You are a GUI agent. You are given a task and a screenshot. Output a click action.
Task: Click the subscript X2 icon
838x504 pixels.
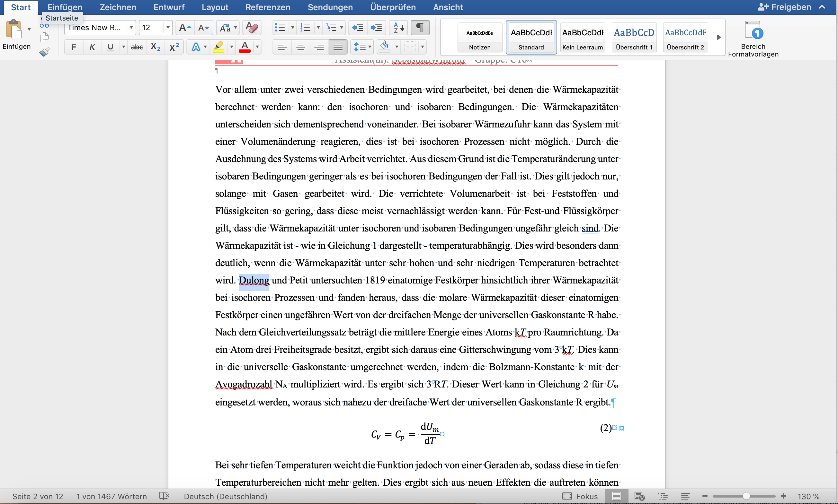[156, 47]
